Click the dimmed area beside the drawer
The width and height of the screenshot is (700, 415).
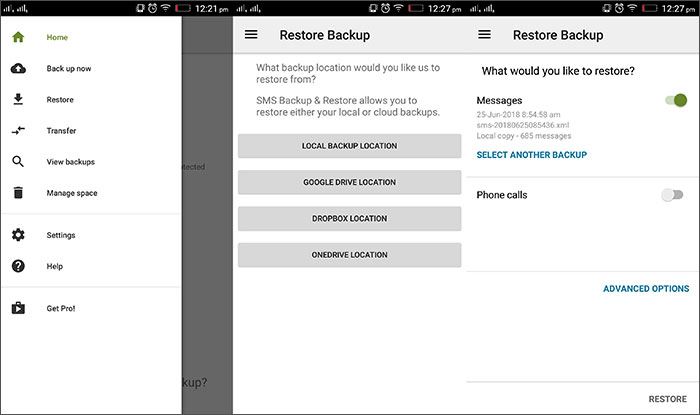click(x=207, y=215)
